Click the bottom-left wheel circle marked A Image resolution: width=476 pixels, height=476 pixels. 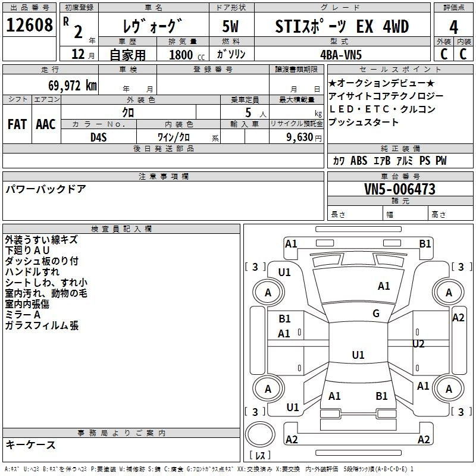coord(268,389)
